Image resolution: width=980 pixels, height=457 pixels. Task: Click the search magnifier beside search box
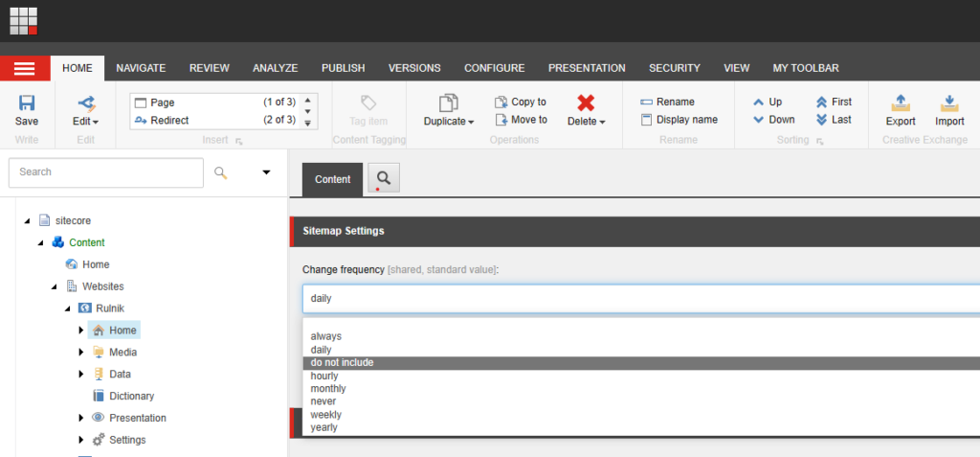coord(221,172)
